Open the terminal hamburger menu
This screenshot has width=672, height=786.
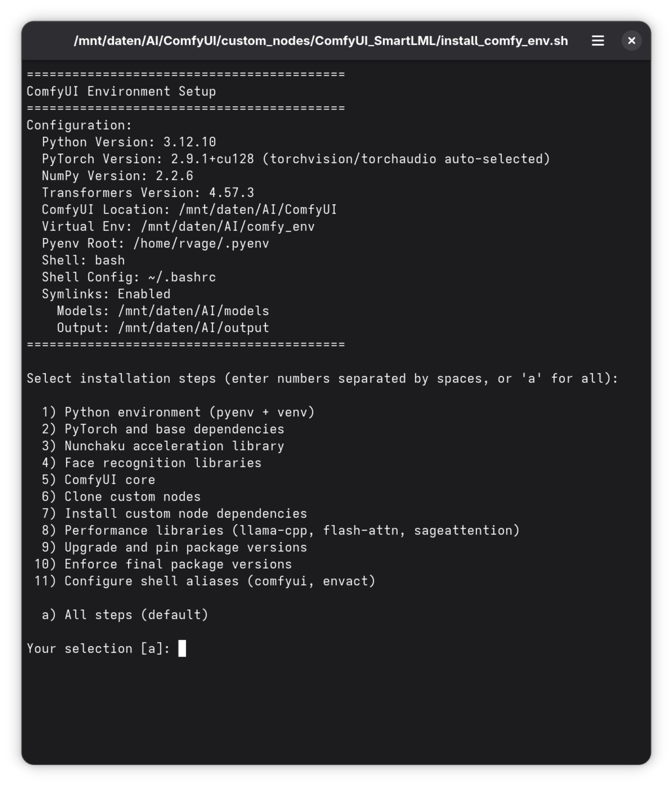pyautogui.click(x=597, y=41)
